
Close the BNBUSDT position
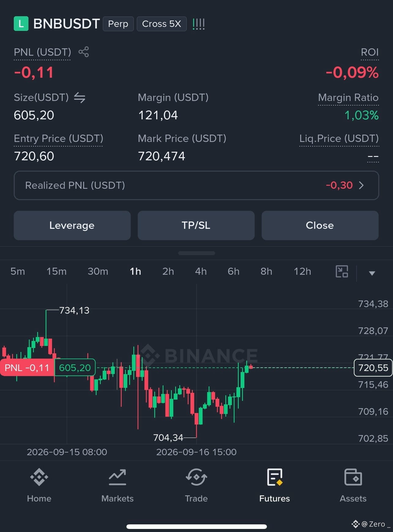tap(320, 225)
